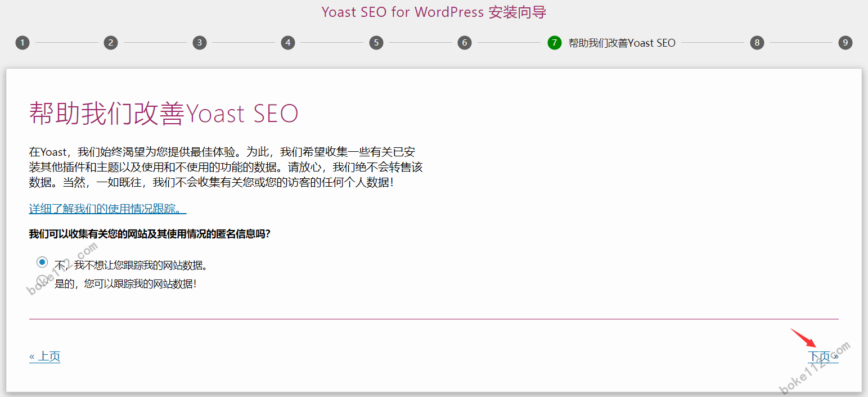Click the green step 7 indicator
This screenshot has width=868, height=397.
(x=555, y=43)
